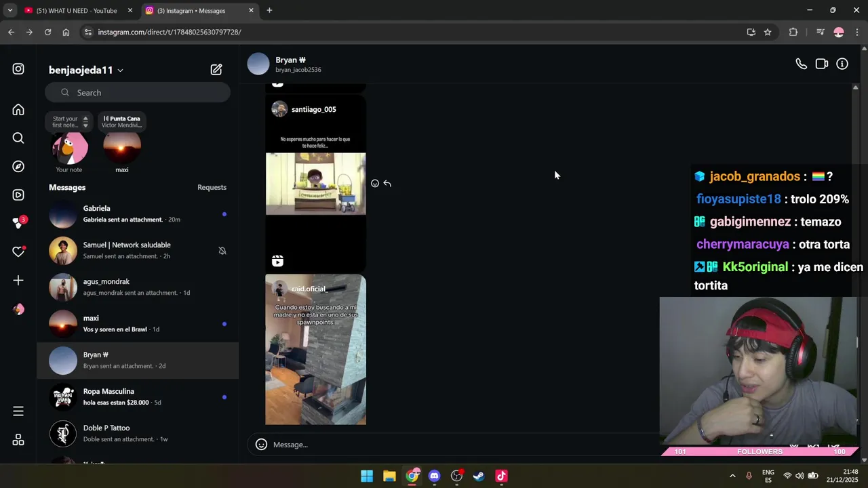Open Messages icon with badge

[18, 223]
